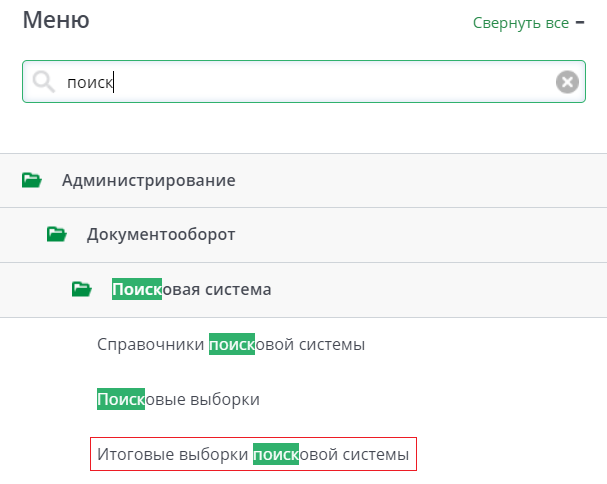Click the minus icon beside "Свернуть все"
Viewport: 607px width, 484px height.
[x=580, y=22]
